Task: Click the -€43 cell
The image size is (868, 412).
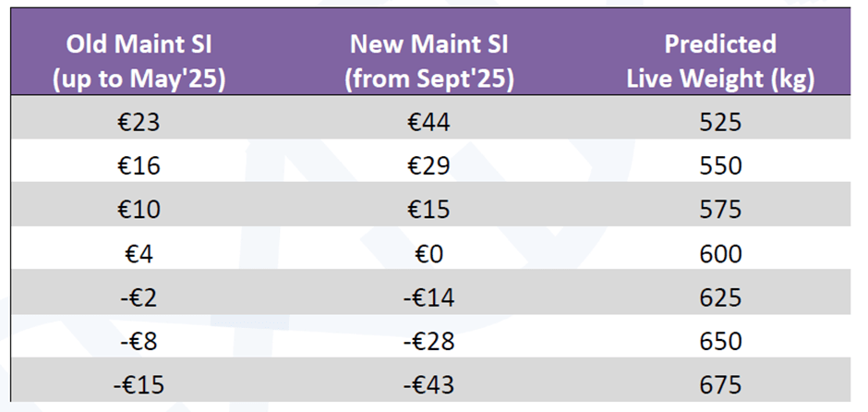Action: (x=428, y=385)
